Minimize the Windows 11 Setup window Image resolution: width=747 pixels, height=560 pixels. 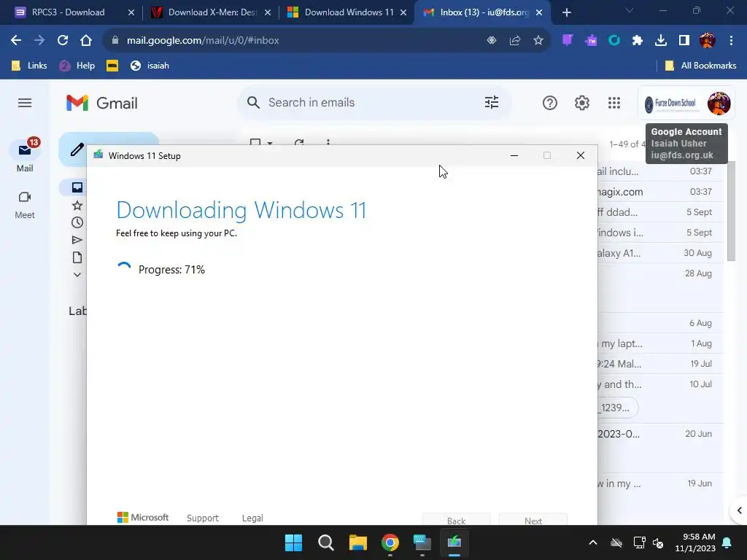514,155
